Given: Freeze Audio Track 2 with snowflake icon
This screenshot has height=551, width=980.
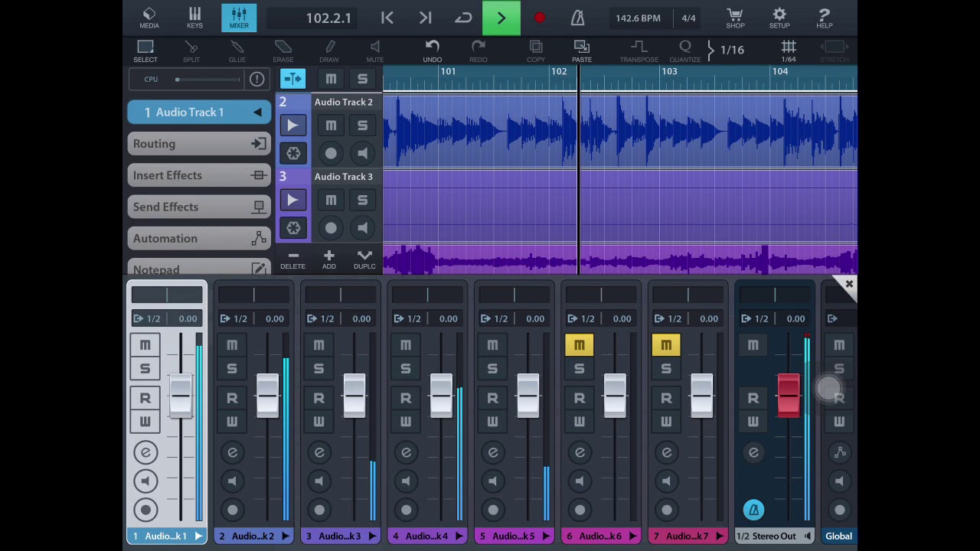Looking at the screenshot, I should pos(292,154).
